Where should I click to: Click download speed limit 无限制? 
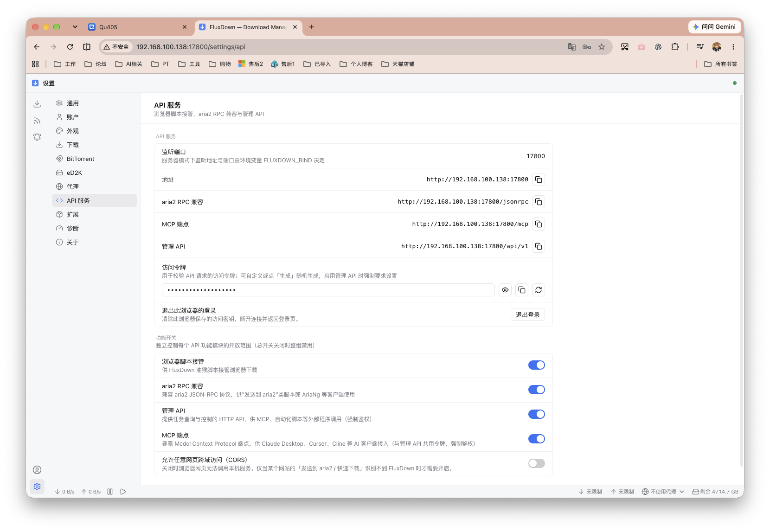coord(590,492)
